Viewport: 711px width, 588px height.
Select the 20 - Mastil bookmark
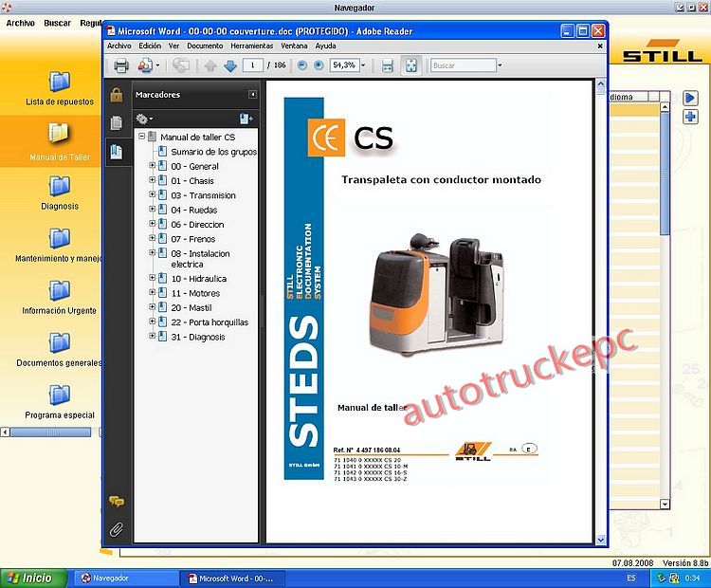coord(191,307)
